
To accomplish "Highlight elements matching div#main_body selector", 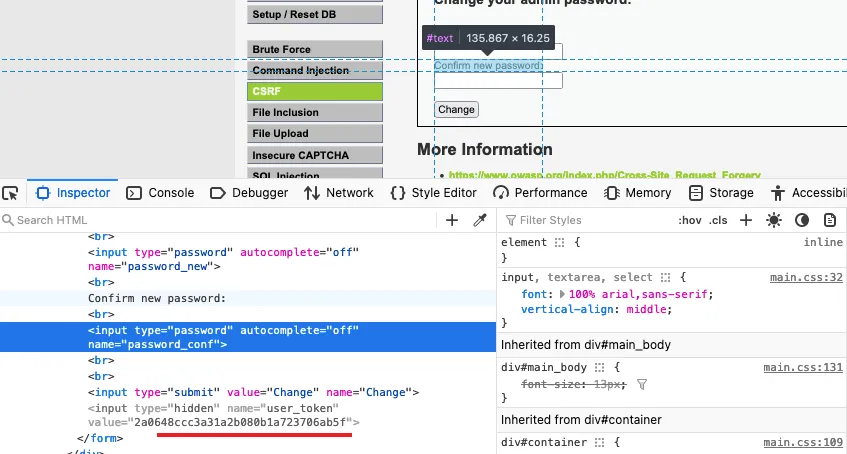I will (599, 368).
